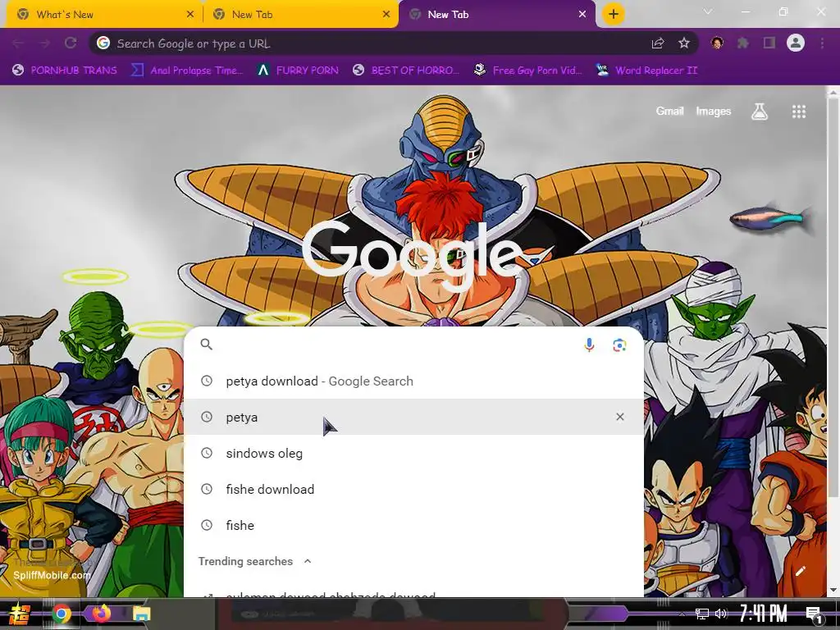The width and height of the screenshot is (840, 630).
Task: Open the Images link
Action: 713,111
